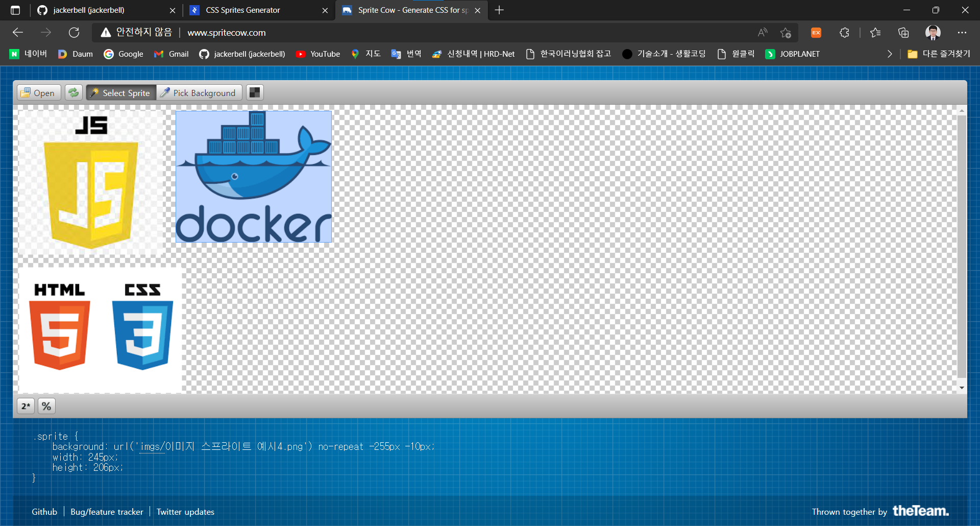Select the HTML5 logo sprite

(x=60, y=326)
